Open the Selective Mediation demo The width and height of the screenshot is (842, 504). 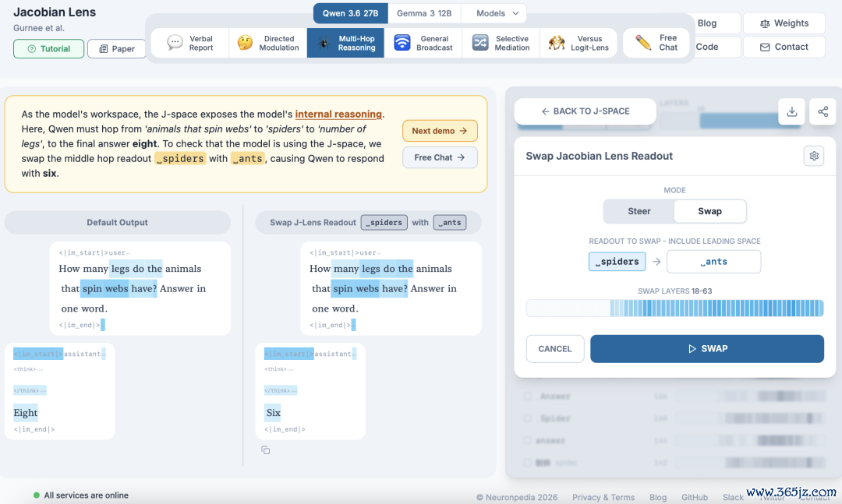(501, 43)
